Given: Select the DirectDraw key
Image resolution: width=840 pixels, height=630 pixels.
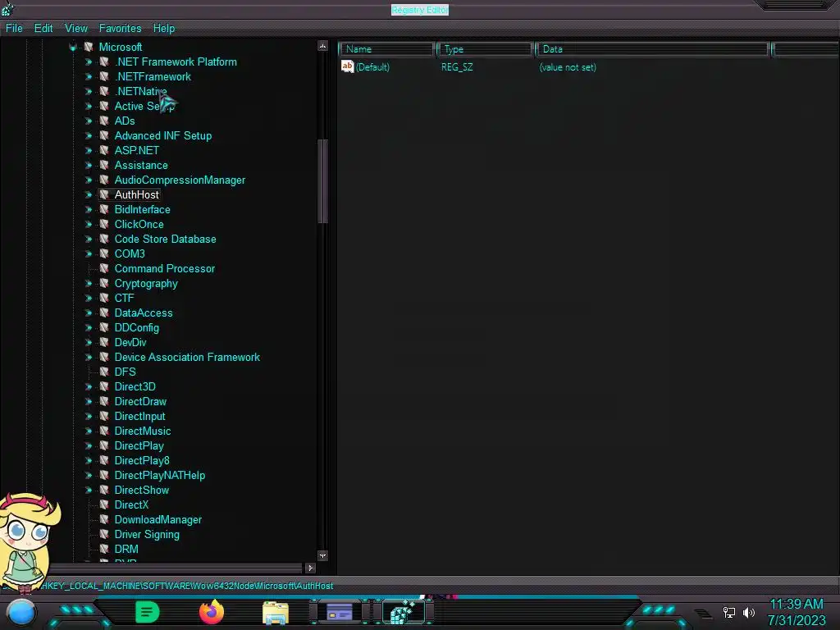Looking at the screenshot, I should tap(140, 402).
